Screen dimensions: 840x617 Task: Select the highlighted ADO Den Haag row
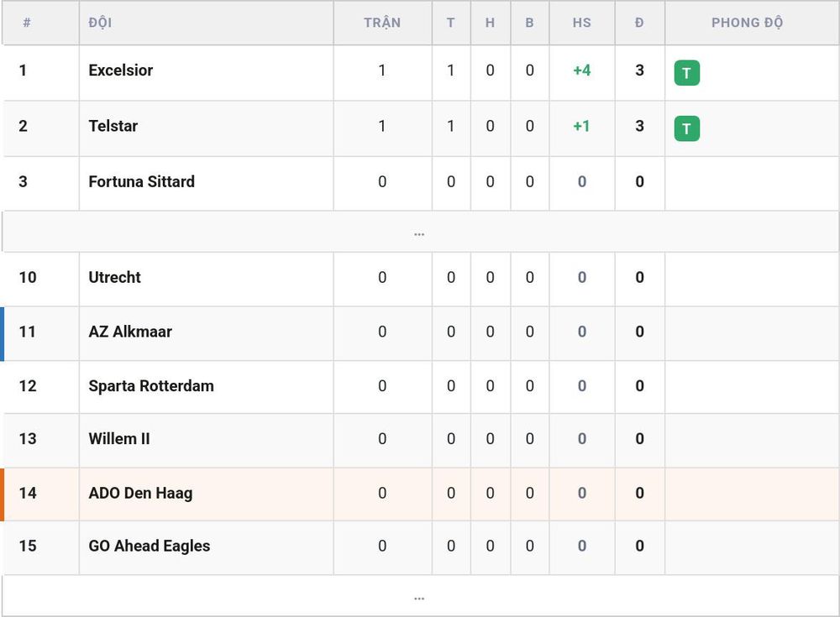pyautogui.click(x=419, y=494)
